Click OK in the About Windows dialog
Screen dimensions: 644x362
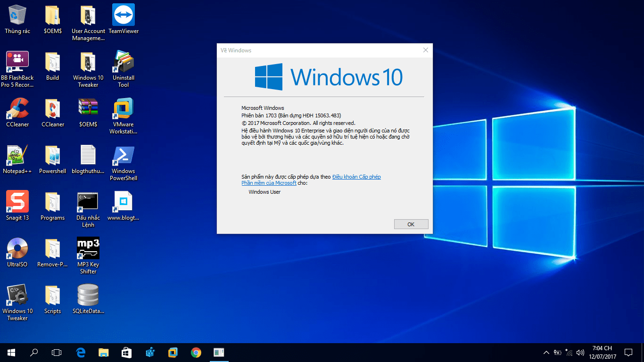[x=411, y=224]
